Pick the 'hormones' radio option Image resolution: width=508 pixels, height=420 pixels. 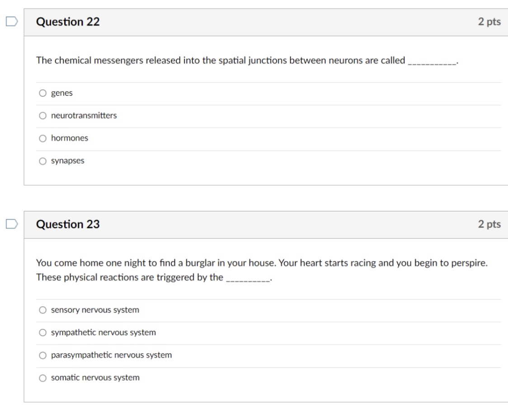coord(42,139)
